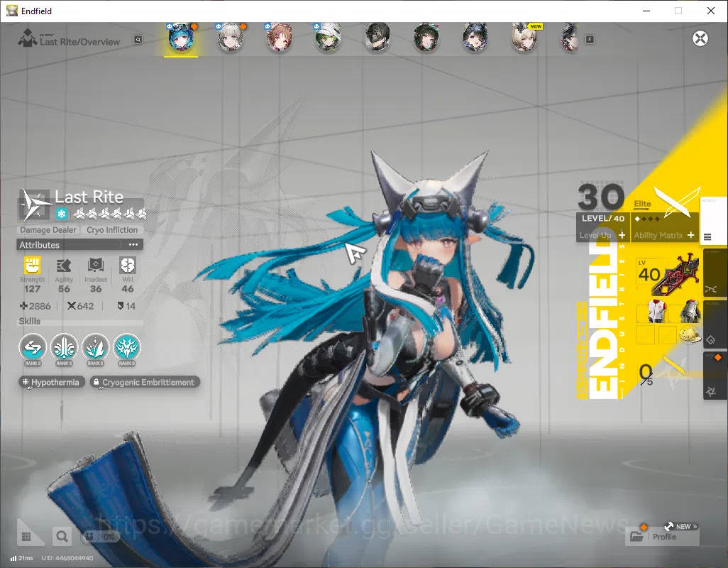The width and height of the screenshot is (728, 568).
Task: Click the Damage Dealer role tag
Action: point(48,230)
